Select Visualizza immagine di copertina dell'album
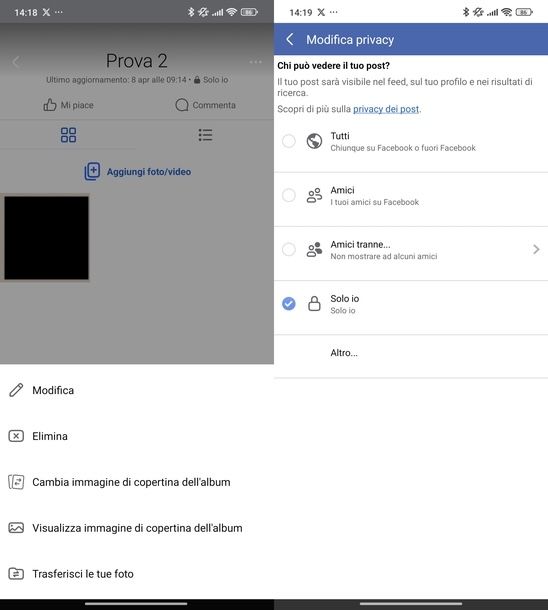 137,528
